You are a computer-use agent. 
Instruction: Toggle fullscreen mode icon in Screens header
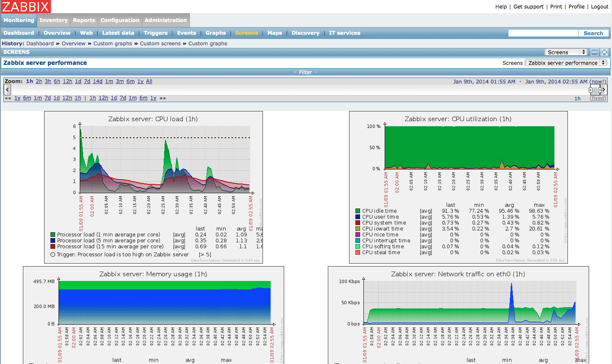click(x=604, y=52)
